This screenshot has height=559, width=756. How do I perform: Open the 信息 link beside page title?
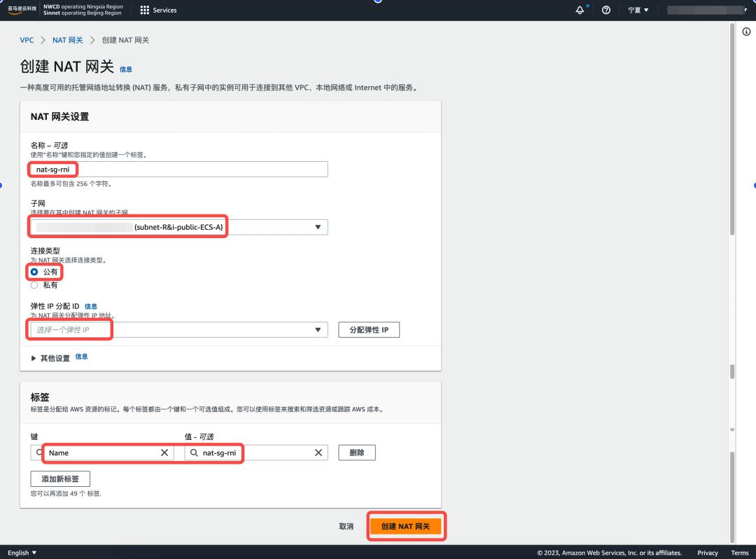tap(126, 69)
